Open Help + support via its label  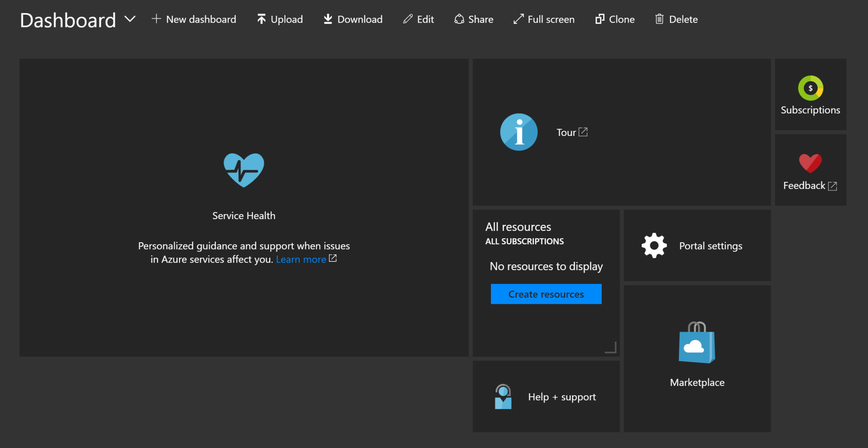pyautogui.click(x=562, y=397)
